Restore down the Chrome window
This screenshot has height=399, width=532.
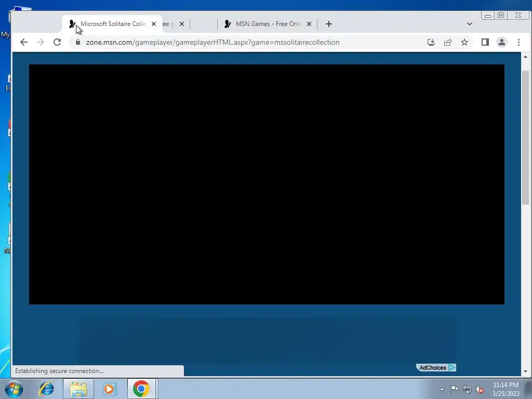(501, 15)
